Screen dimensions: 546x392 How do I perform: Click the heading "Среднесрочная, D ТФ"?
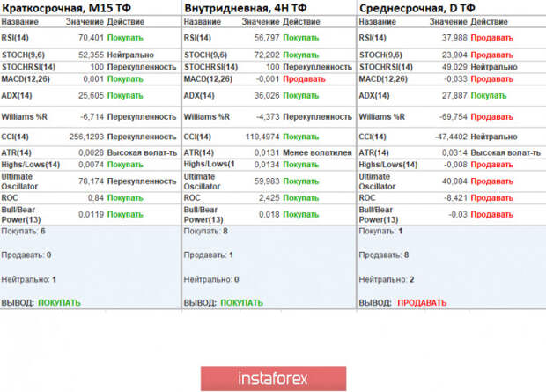(x=417, y=8)
